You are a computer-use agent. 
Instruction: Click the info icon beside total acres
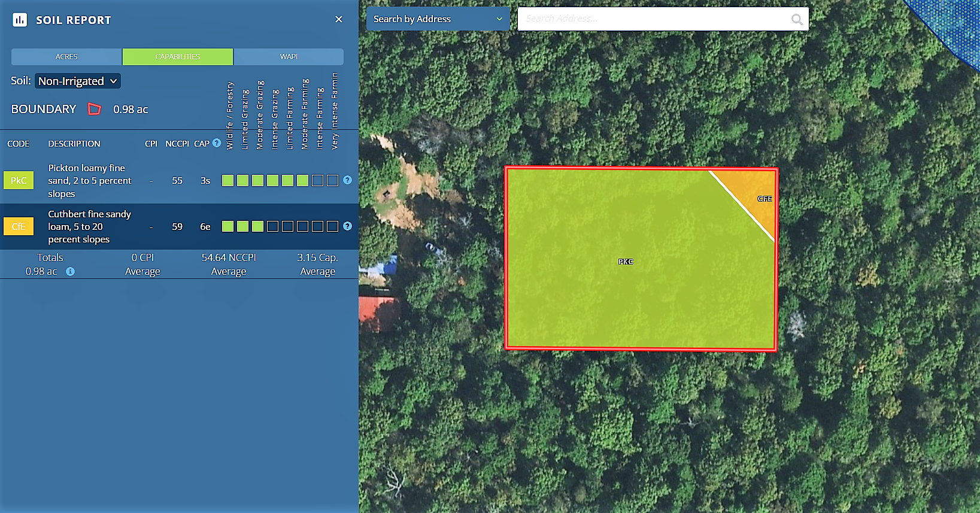[70, 271]
